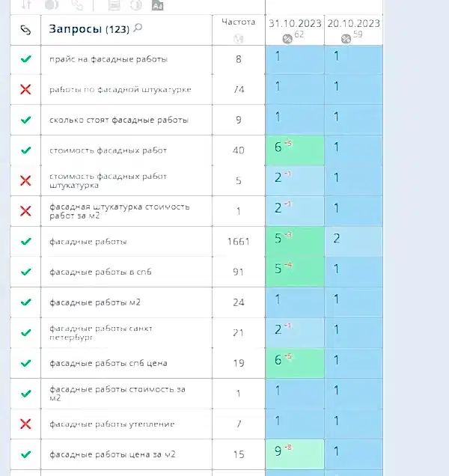Click frequency value 1661
This screenshot has height=476, width=449.
point(239,242)
